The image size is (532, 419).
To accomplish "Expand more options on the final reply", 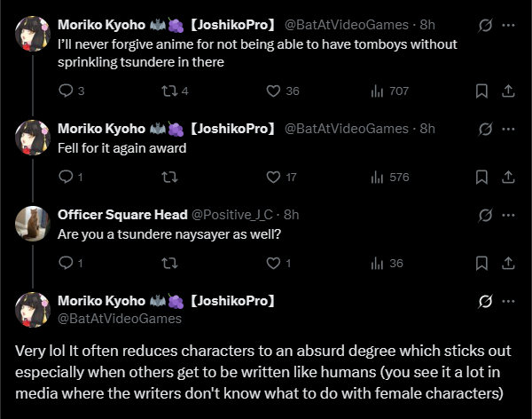I will pos(508,301).
